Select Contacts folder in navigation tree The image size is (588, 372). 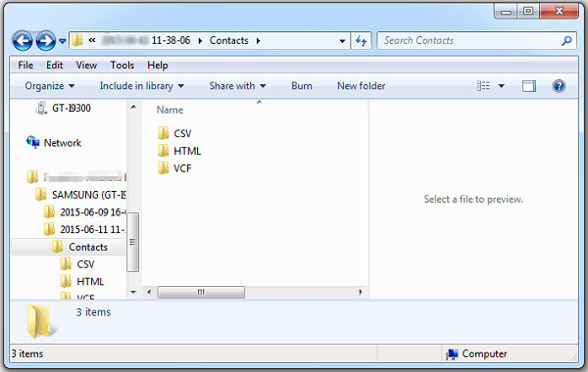tap(69, 247)
